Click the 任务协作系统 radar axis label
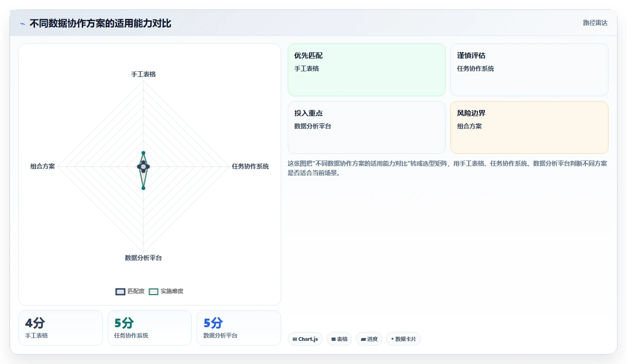The width and height of the screenshot is (627, 364). pyautogui.click(x=250, y=166)
